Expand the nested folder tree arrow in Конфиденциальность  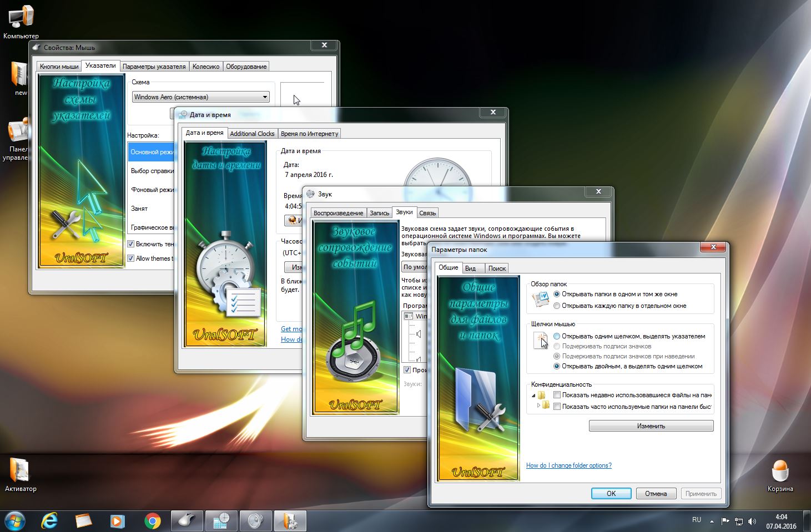(x=538, y=406)
